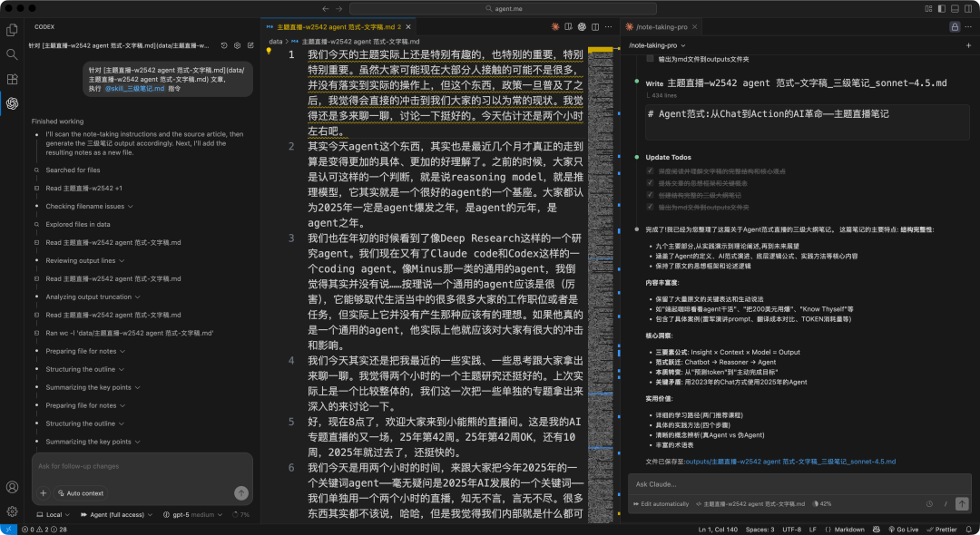Open notifications bell in the status bar
Screen dimensions: 980x535
(x=969, y=530)
